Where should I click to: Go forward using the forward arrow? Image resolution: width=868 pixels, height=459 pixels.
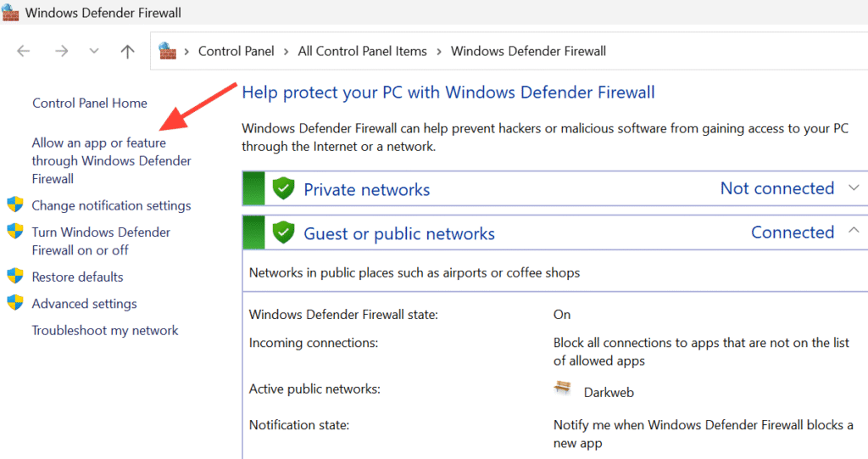[61, 51]
